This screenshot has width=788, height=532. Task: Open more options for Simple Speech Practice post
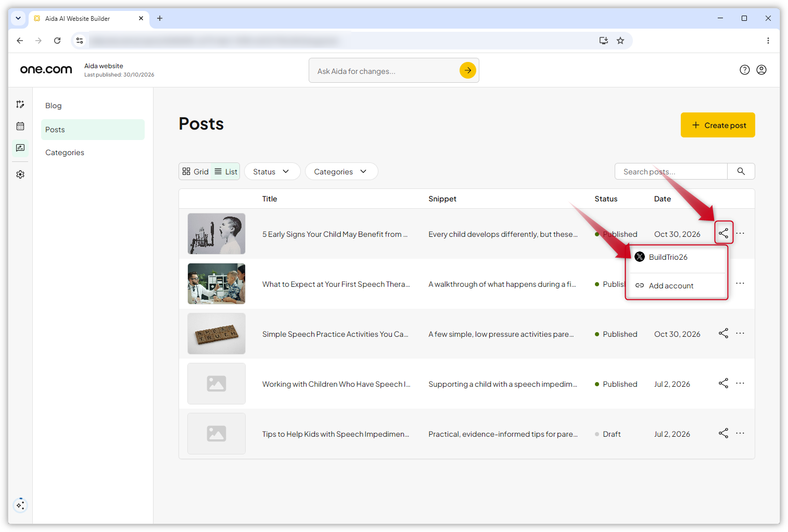[x=740, y=333]
